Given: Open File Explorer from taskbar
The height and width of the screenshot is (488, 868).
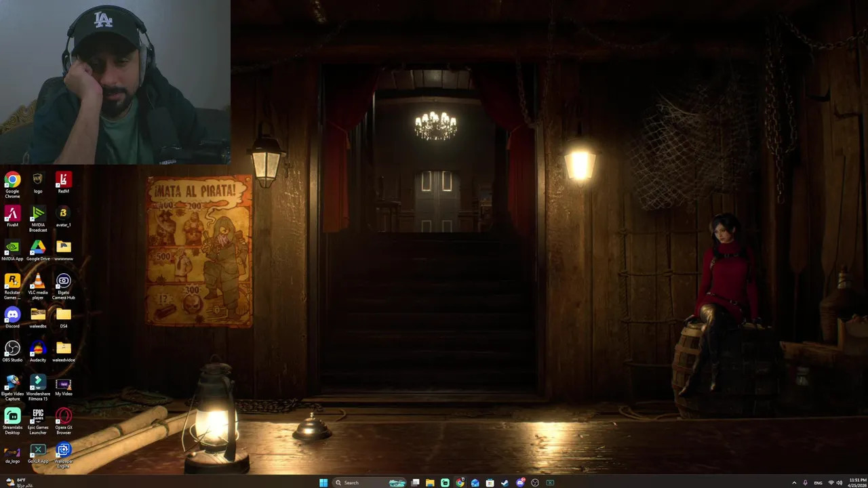Looking at the screenshot, I should click(430, 483).
